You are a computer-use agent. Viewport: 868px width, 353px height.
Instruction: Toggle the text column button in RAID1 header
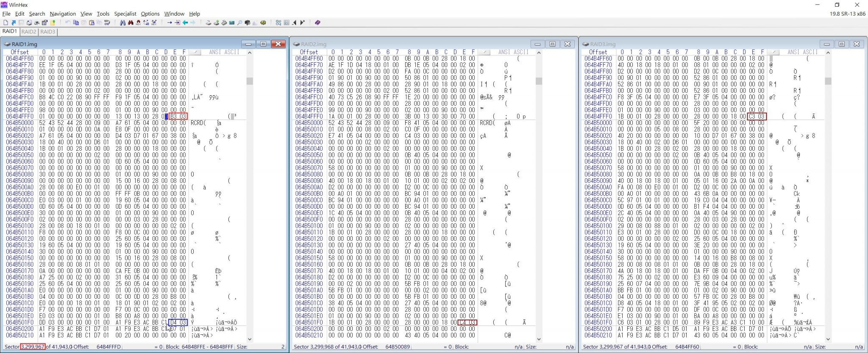click(x=195, y=52)
